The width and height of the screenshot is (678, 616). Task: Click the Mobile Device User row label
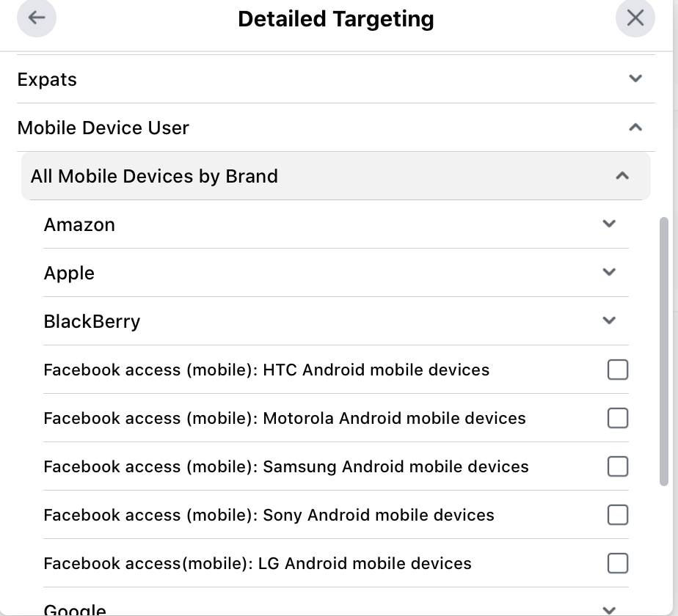[x=103, y=128]
